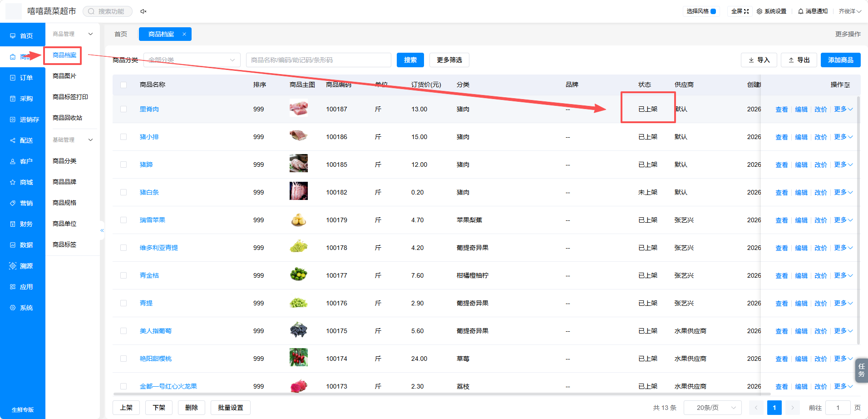Click the 添加商品 button
Viewport: 868px width, 419px height.
click(841, 60)
